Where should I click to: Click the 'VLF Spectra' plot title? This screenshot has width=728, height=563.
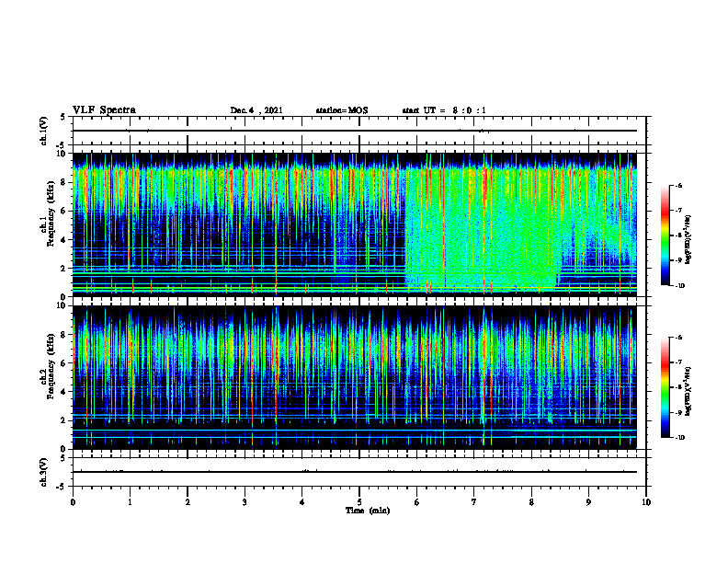(104, 110)
